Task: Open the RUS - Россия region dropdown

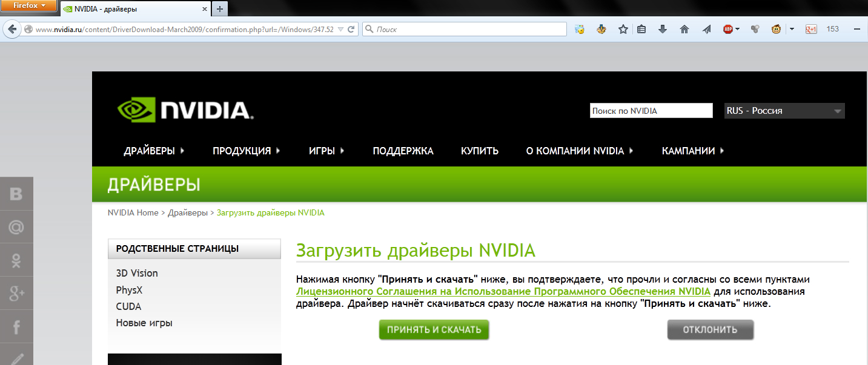Action: pos(784,111)
